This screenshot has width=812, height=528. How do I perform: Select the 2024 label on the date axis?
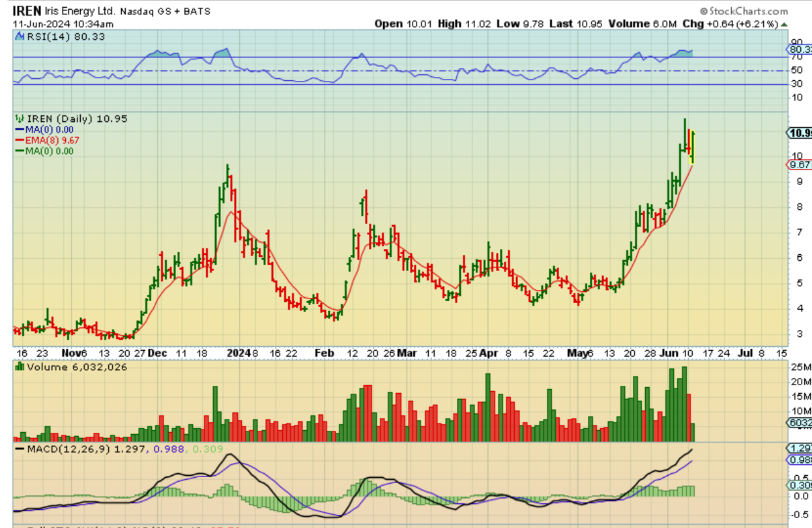(x=238, y=353)
